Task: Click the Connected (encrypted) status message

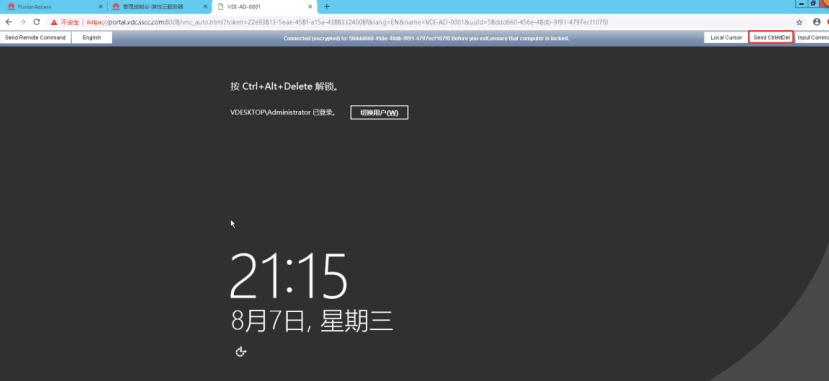Action: [x=426, y=38]
